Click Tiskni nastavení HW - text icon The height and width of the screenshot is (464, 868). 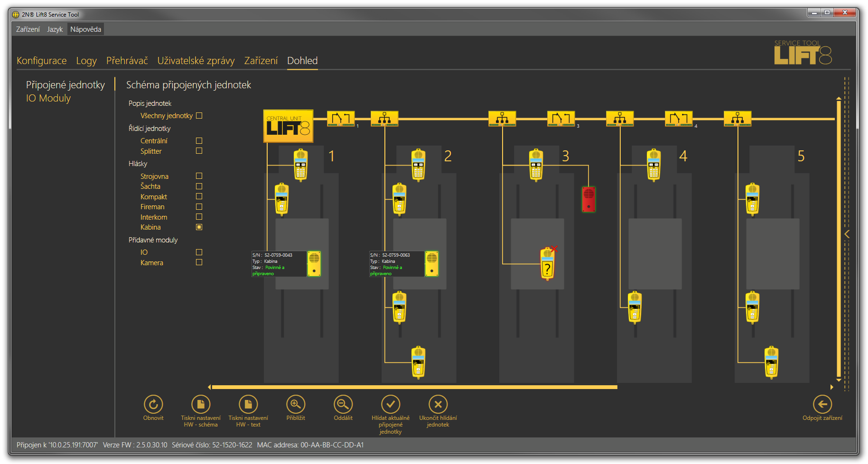pyautogui.click(x=248, y=404)
